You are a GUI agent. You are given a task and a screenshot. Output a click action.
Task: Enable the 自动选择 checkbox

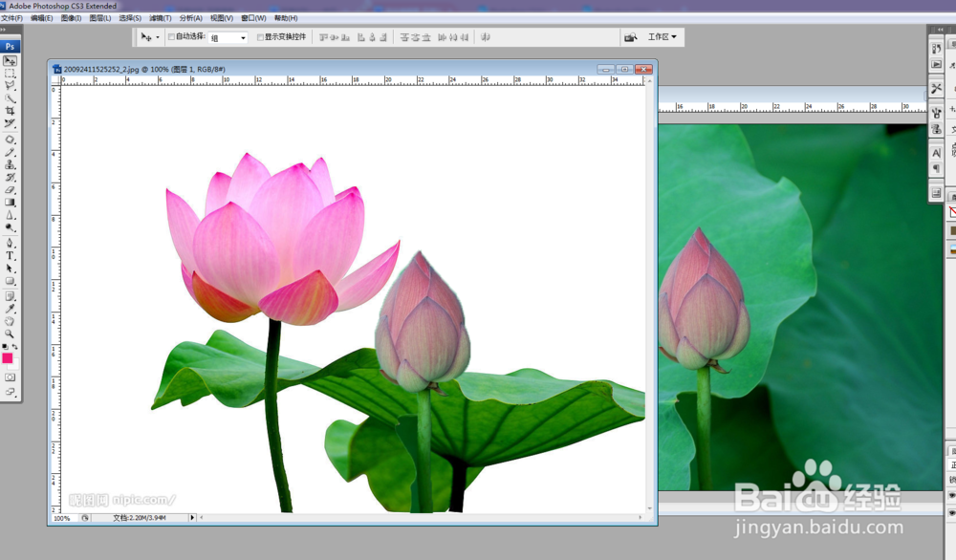171,37
